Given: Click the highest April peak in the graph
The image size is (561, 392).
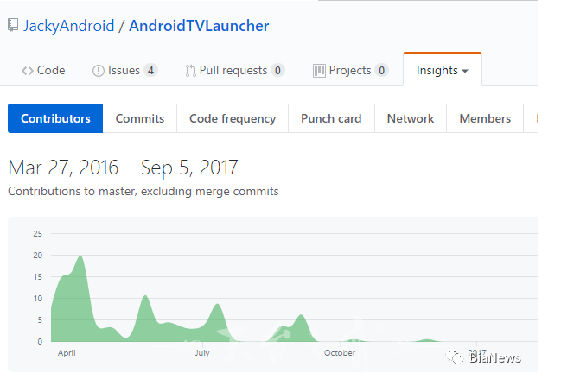Looking at the screenshot, I should [80, 256].
